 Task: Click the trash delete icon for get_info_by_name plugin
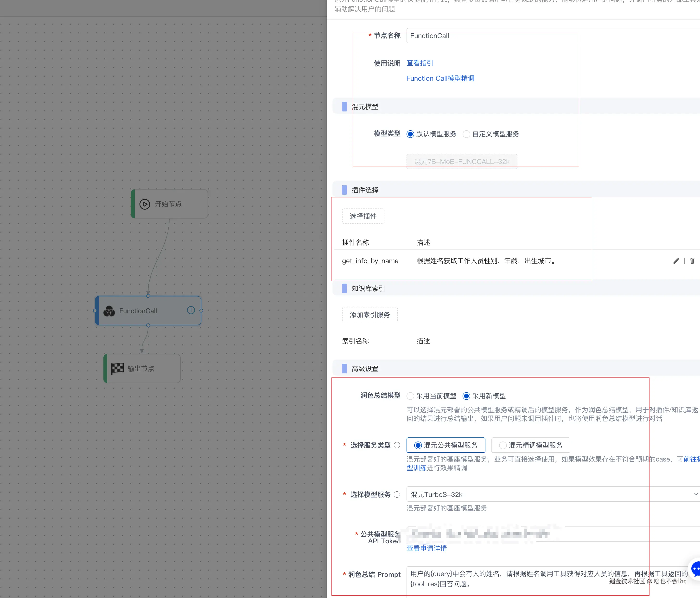(692, 261)
